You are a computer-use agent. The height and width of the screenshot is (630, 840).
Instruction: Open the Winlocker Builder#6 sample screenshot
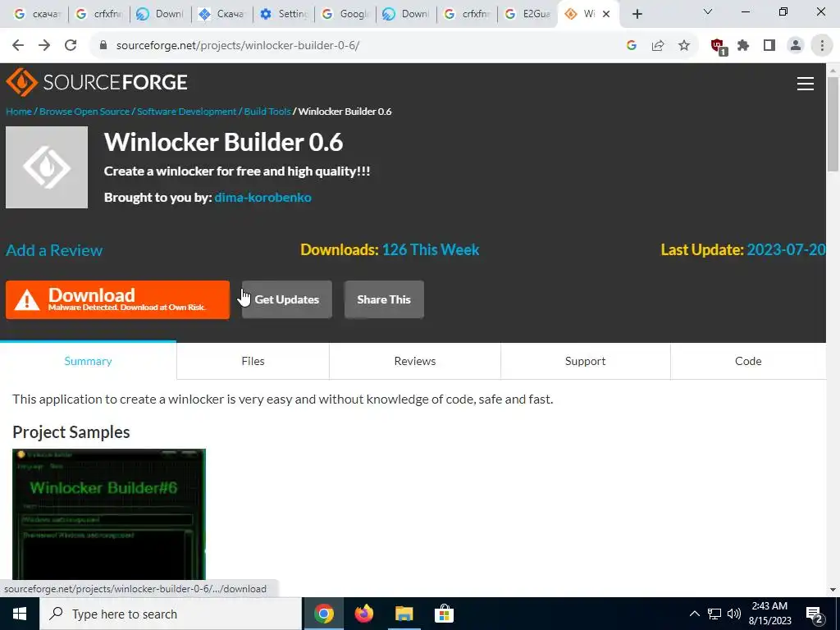click(109, 514)
